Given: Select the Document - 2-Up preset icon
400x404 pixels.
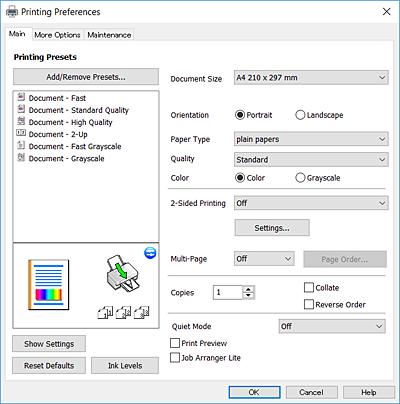Looking at the screenshot, I should click(21, 133).
